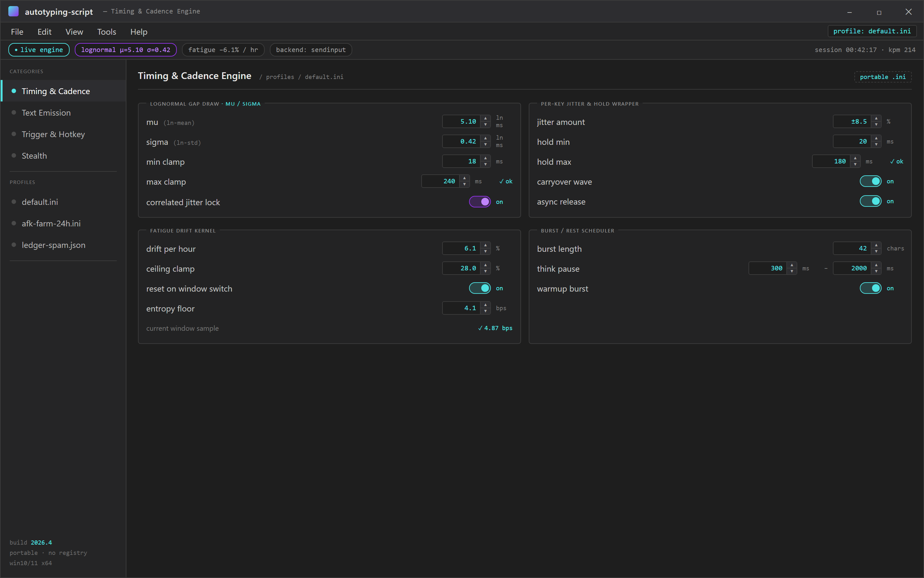Click the profile: default.ini button
The image size is (924, 578).
tap(872, 31)
